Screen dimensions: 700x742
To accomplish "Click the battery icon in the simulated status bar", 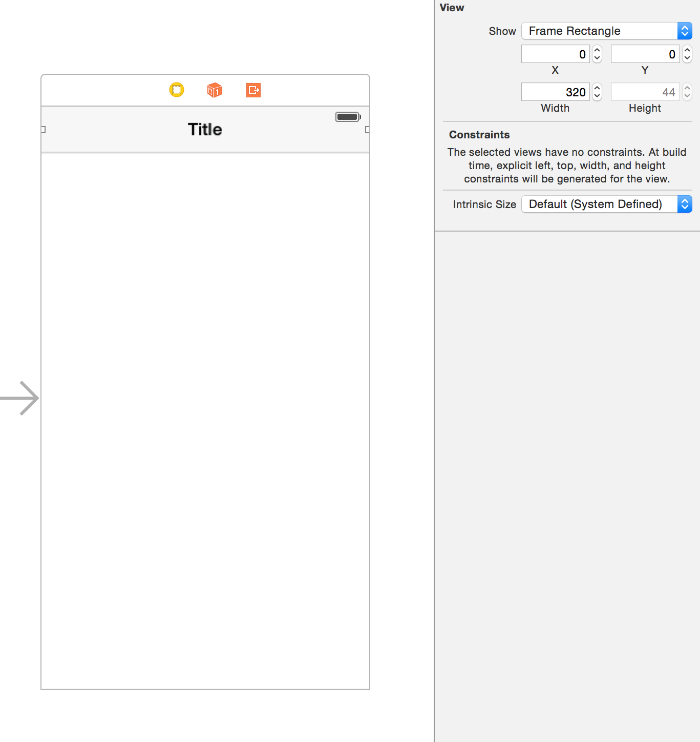I will 348,117.
